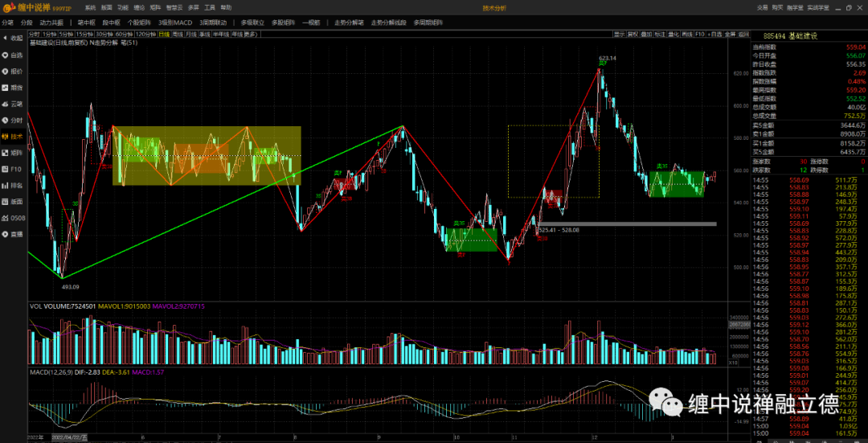This screenshot has width=868, height=443.
Task: Open the 自选 watchlist sidebar icon
Action: click(x=13, y=55)
